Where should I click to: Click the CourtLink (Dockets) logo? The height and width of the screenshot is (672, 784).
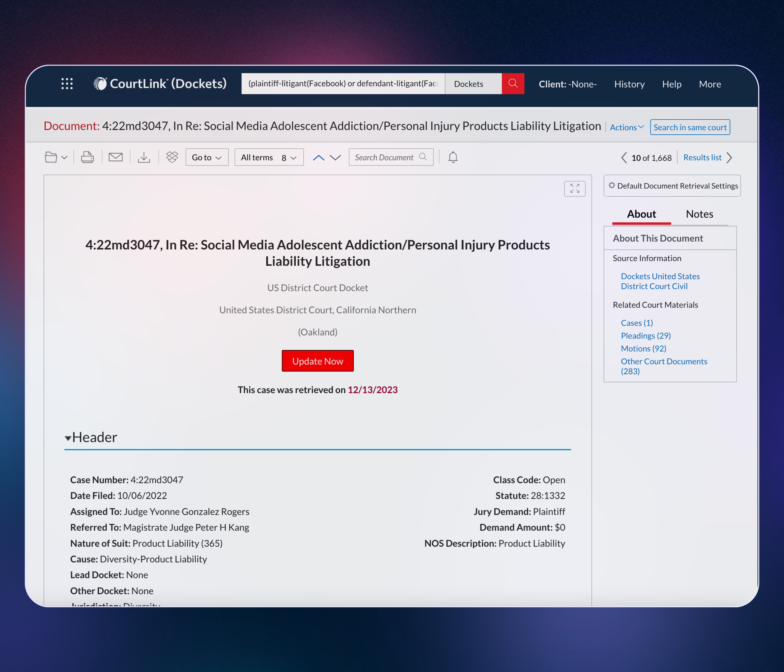[x=160, y=84]
